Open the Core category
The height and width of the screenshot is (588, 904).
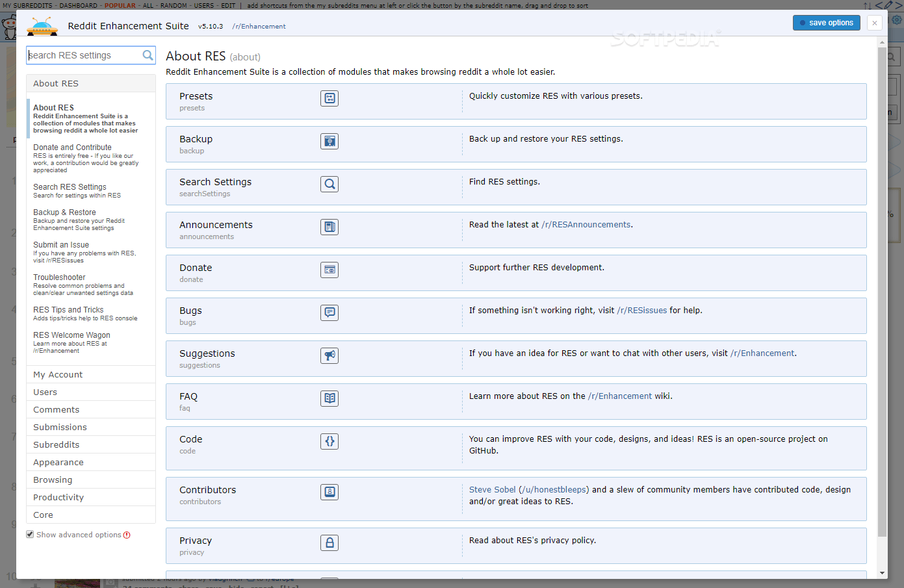coord(91,515)
